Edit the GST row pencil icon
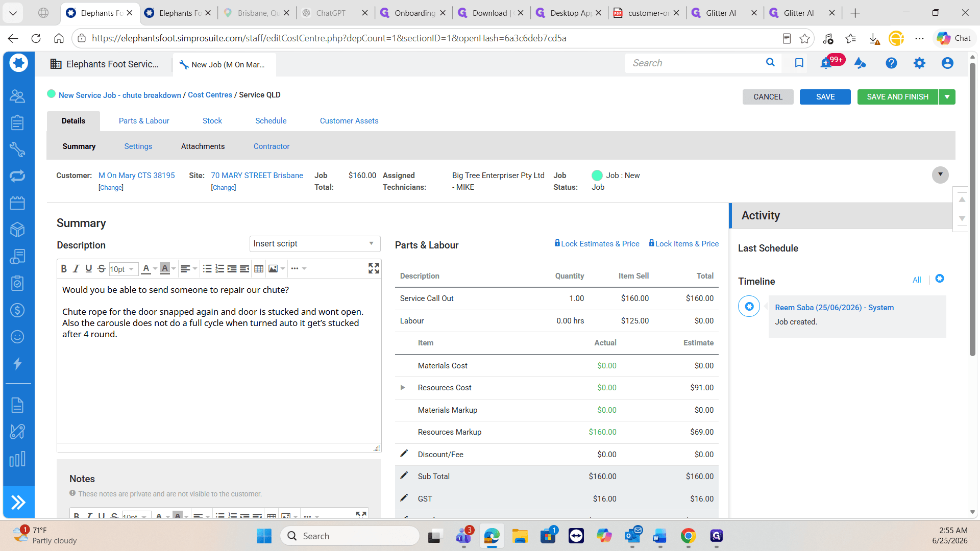 (x=404, y=498)
